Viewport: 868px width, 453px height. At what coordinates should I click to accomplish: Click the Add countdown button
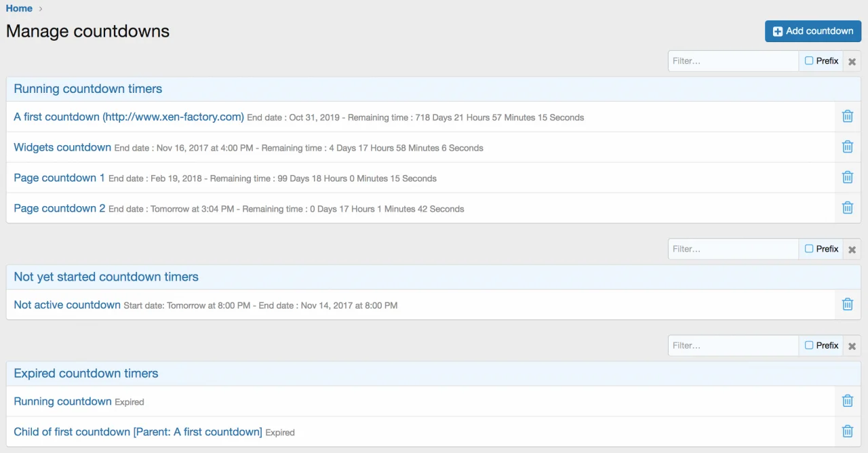point(812,31)
